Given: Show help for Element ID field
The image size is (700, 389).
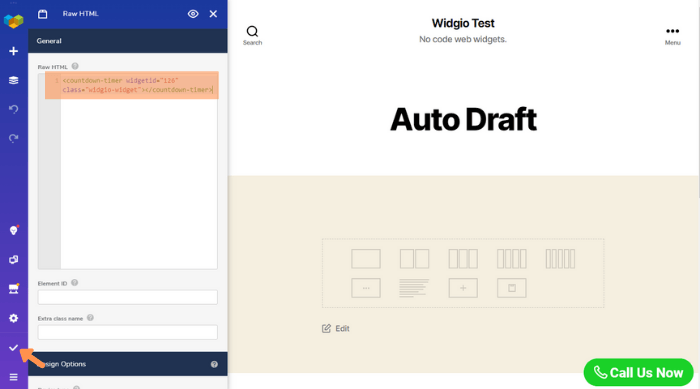Looking at the screenshot, I should pos(75,283).
